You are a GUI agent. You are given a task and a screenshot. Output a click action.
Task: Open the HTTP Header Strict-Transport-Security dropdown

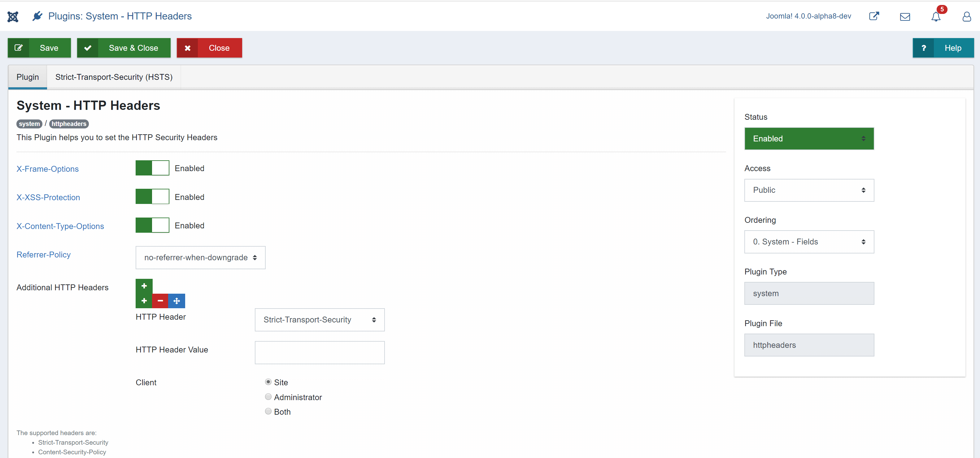pos(320,320)
